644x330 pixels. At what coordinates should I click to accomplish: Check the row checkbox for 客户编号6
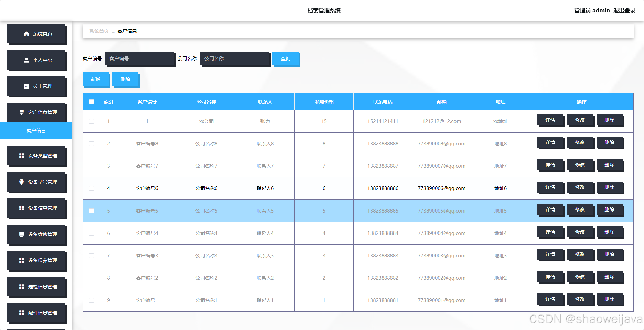[x=92, y=188]
